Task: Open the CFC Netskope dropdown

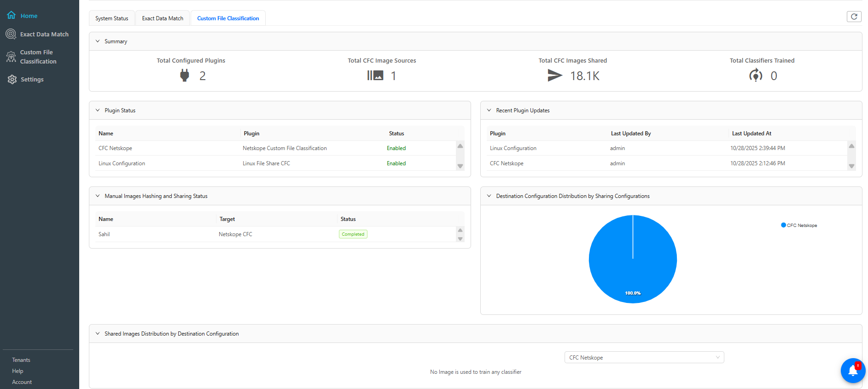Action: pyautogui.click(x=644, y=358)
